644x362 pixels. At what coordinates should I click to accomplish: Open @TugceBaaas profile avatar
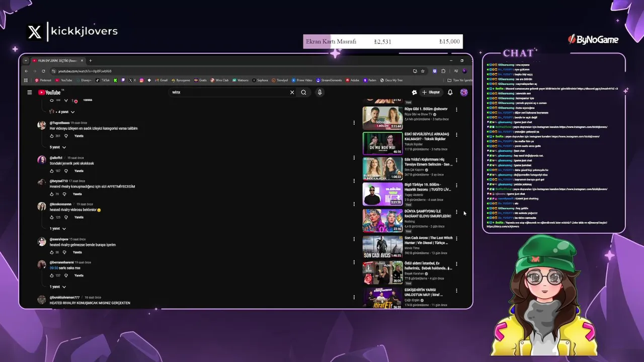coord(42,125)
